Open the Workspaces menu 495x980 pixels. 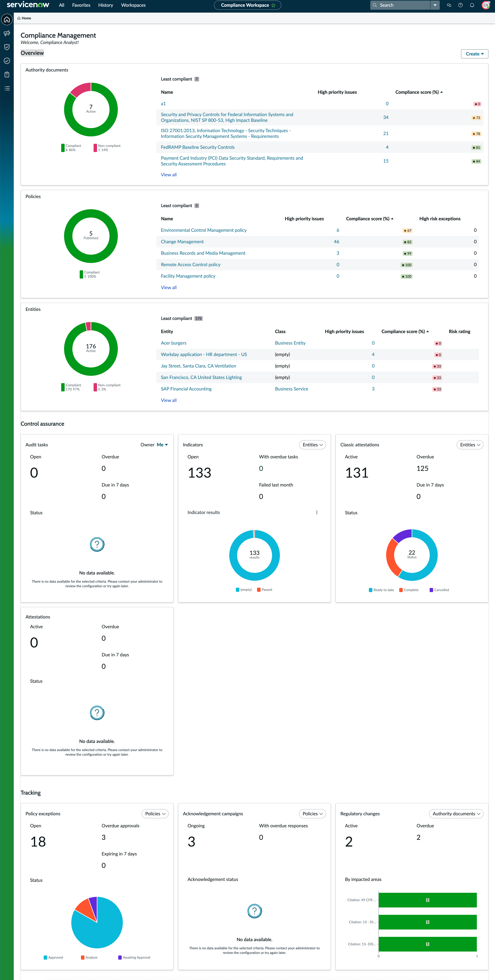pyautogui.click(x=133, y=5)
